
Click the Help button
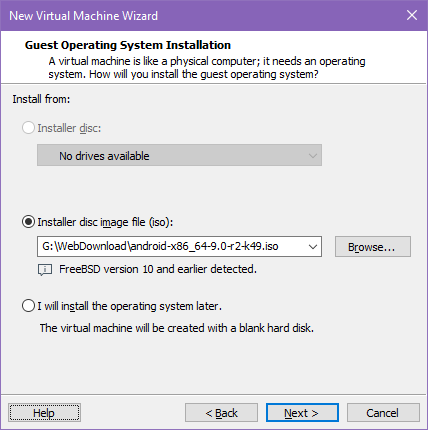tap(44, 413)
